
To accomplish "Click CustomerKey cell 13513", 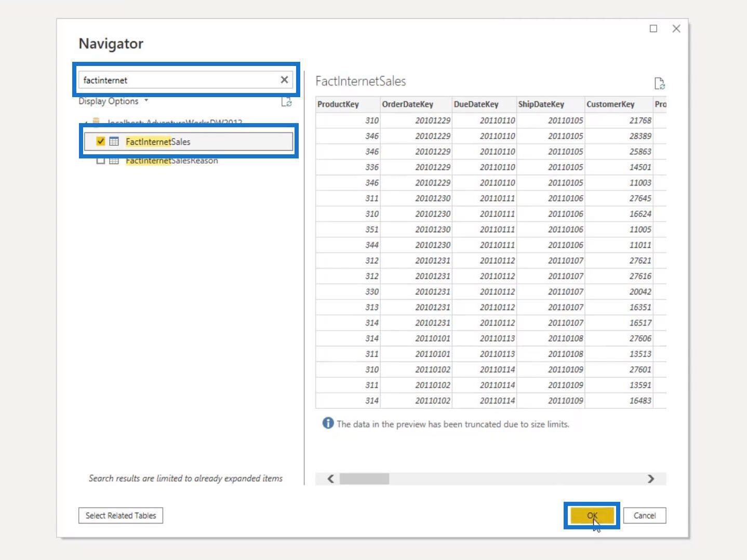I will point(619,354).
